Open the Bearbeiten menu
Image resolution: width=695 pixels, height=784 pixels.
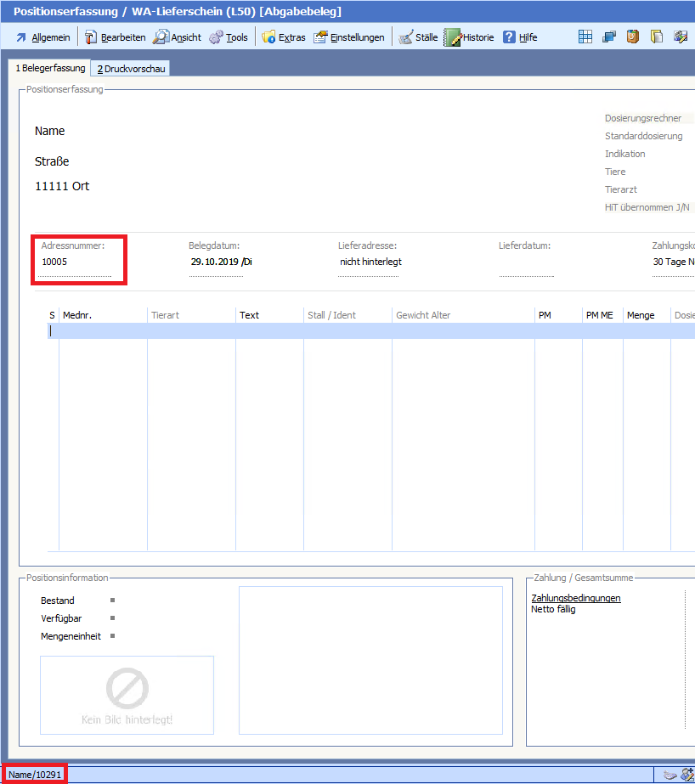pos(115,37)
